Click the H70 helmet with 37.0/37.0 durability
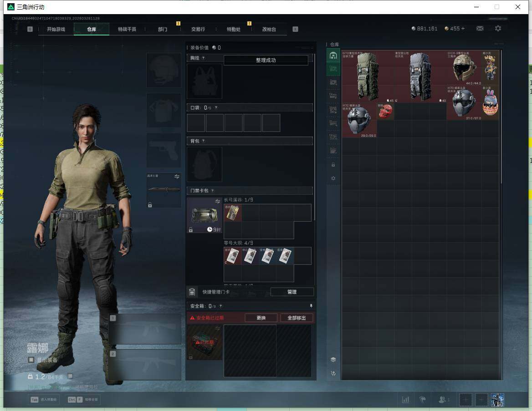The height and width of the screenshot is (411, 532). point(464,102)
